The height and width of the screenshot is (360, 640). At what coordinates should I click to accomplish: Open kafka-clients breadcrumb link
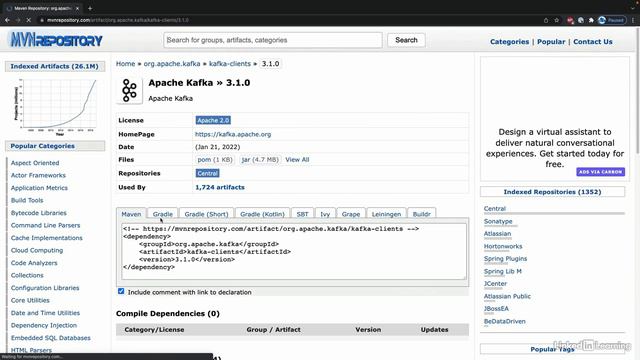(230, 64)
